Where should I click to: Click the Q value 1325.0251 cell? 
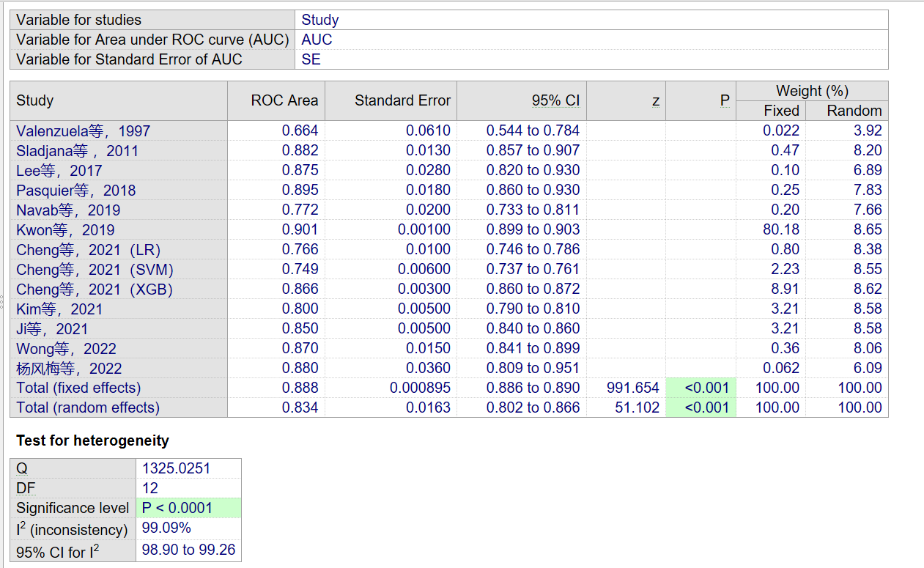176,468
